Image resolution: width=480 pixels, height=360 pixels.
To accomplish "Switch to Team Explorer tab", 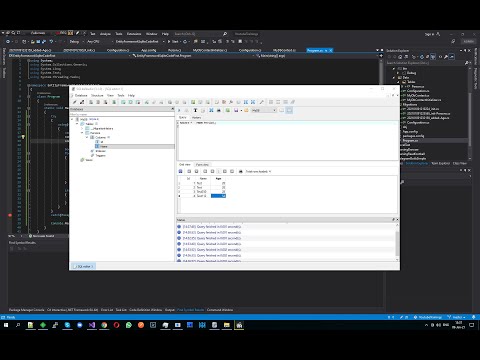I will 441,163.
